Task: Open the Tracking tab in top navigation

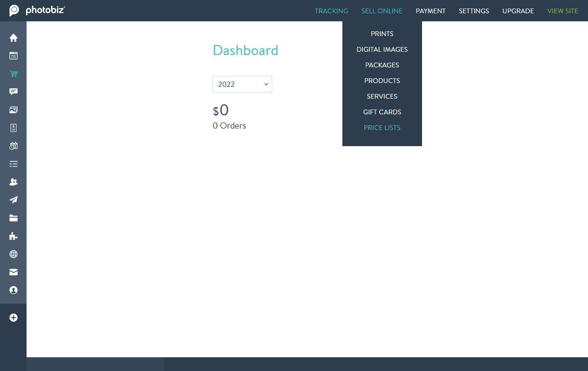Action: (331, 11)
